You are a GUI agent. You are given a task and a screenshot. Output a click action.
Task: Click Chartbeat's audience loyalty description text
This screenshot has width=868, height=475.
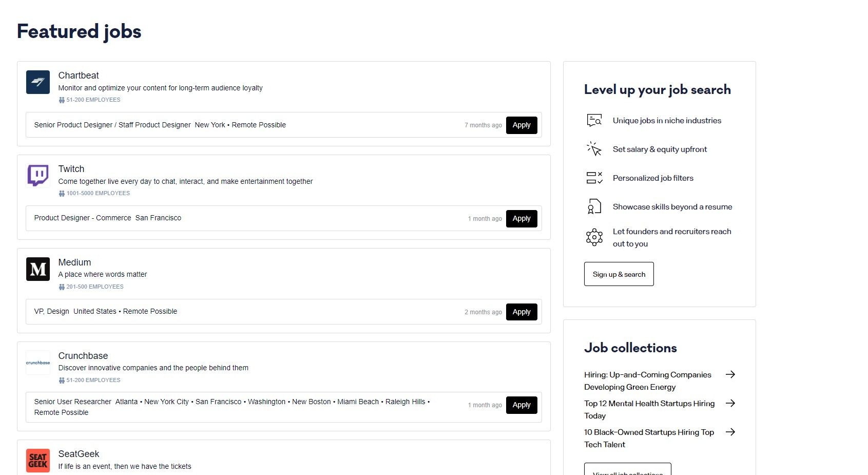pos(160,88)
